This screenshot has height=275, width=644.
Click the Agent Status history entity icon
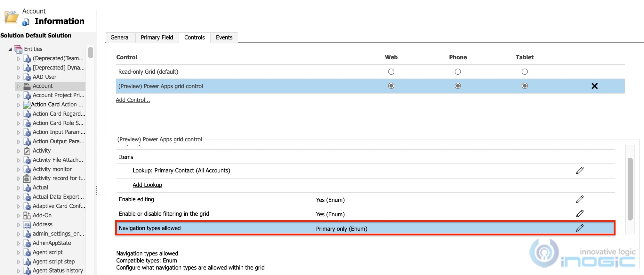point(28,271)
